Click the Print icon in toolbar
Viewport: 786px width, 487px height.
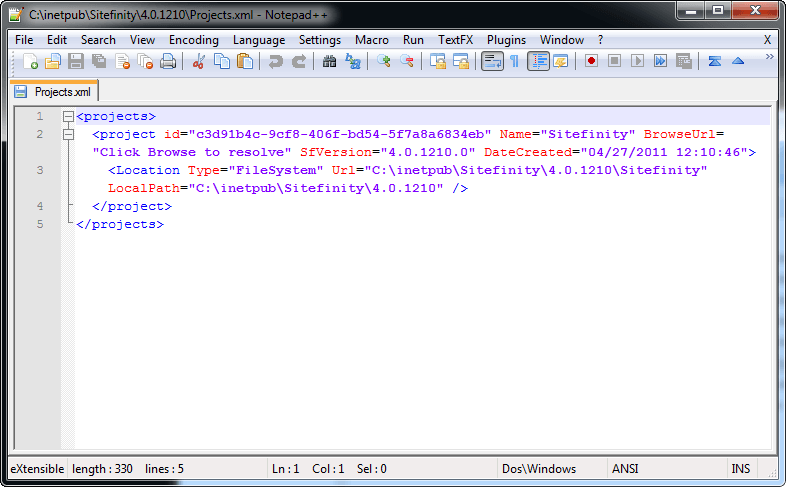coord(168,62)
